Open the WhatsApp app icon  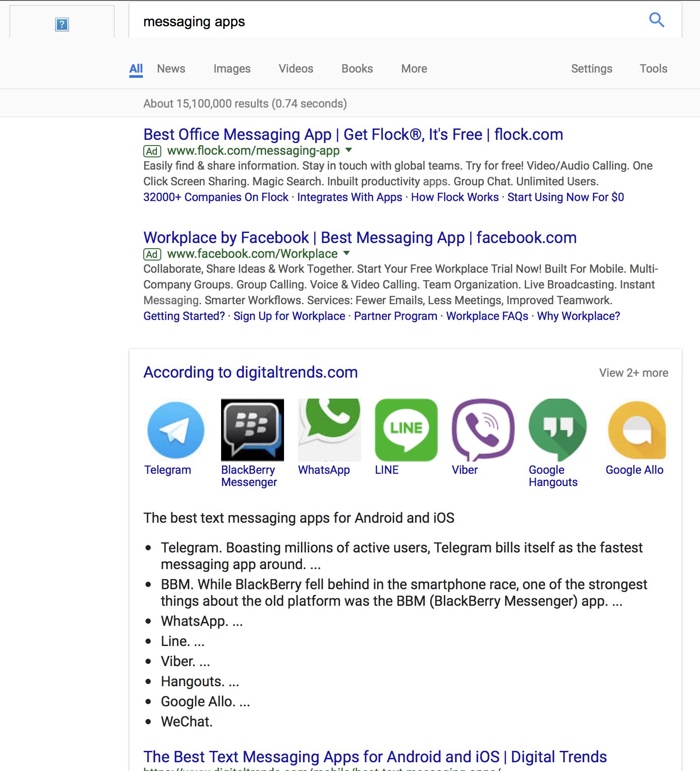pyautogui.click(x=329, y=430)
